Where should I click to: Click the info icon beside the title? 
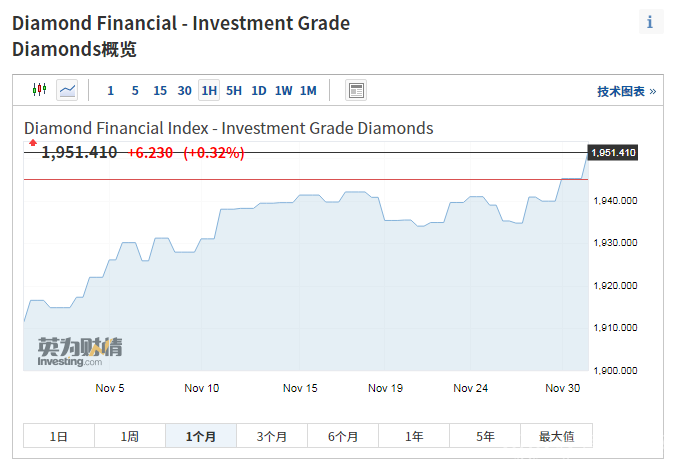[650, 22]
